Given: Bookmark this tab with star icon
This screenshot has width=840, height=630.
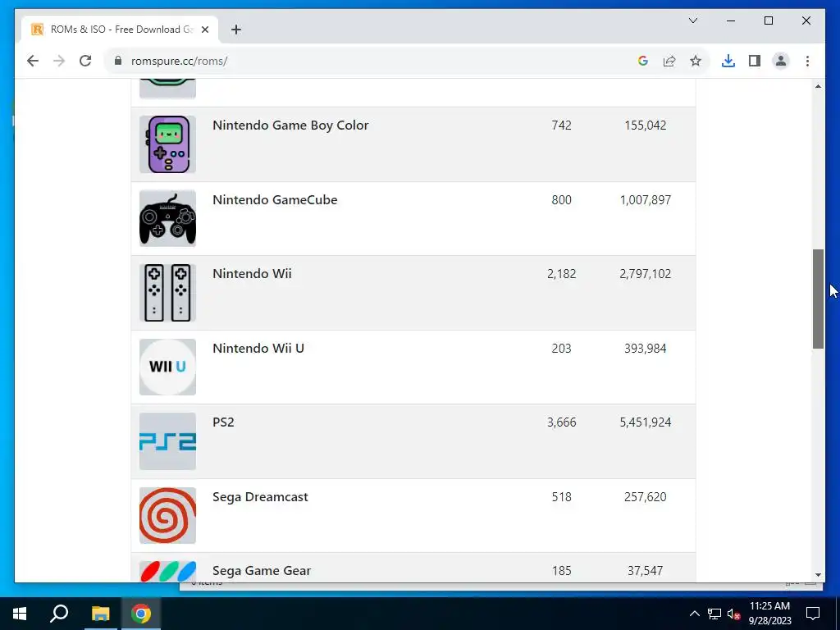Looking at the screenshot, I should click(696, 61).
